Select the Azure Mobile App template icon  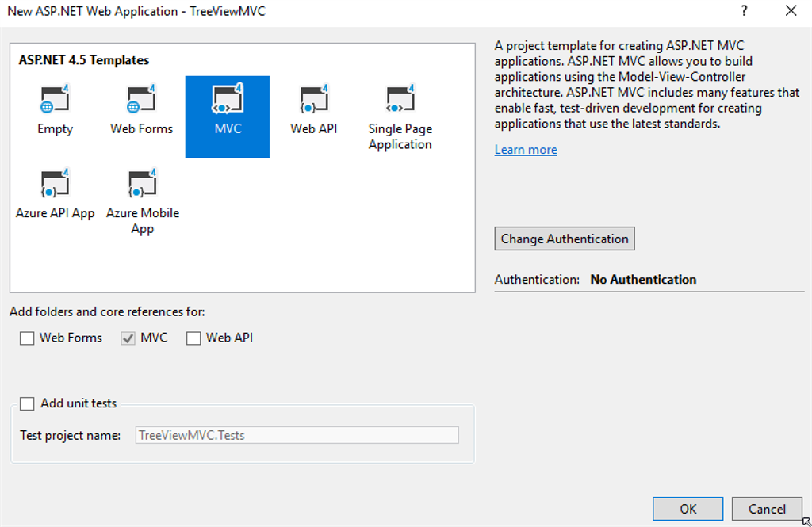(x=143, y=183)
